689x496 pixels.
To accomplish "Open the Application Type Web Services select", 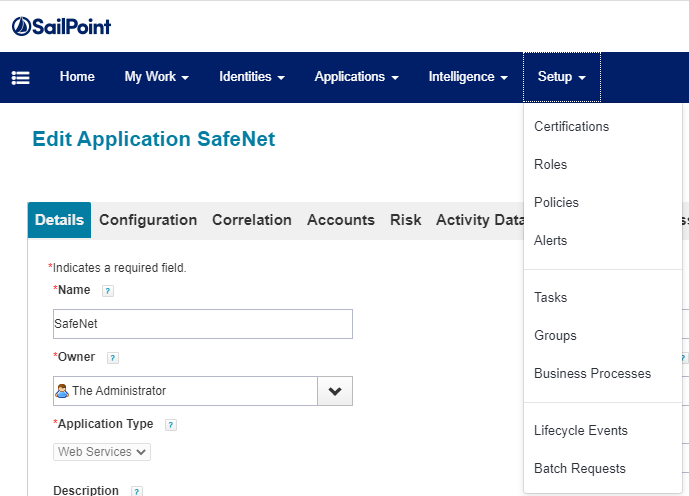I will pyautogui.click(x=102, y=452).
